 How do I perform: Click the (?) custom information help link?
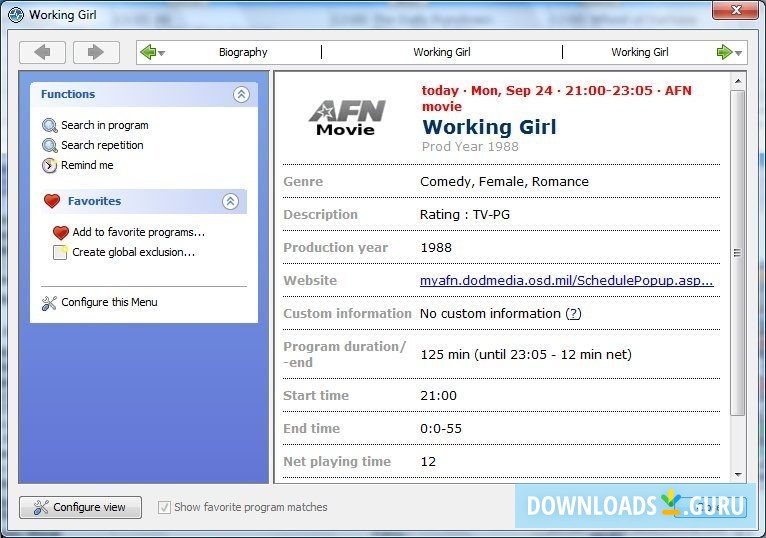[x=574, y=314]
